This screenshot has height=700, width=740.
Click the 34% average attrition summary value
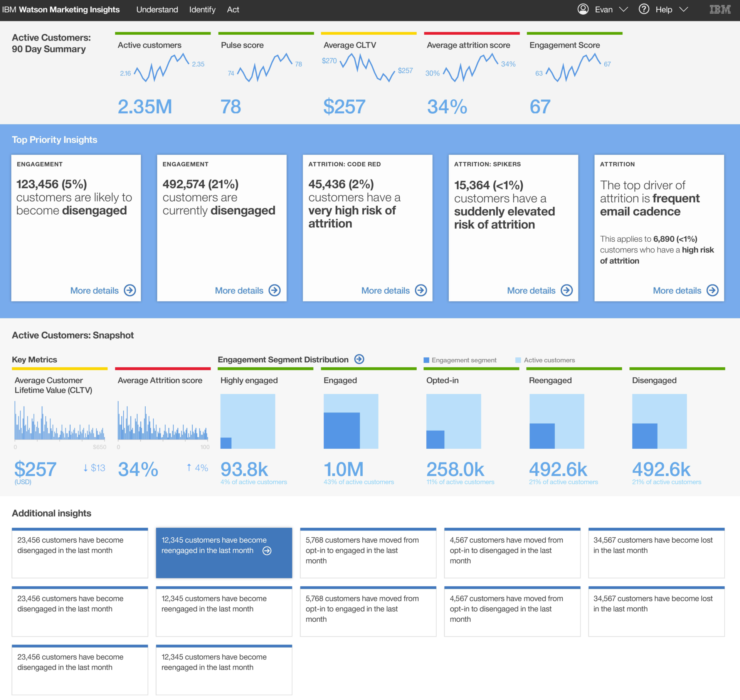[447, 107]
